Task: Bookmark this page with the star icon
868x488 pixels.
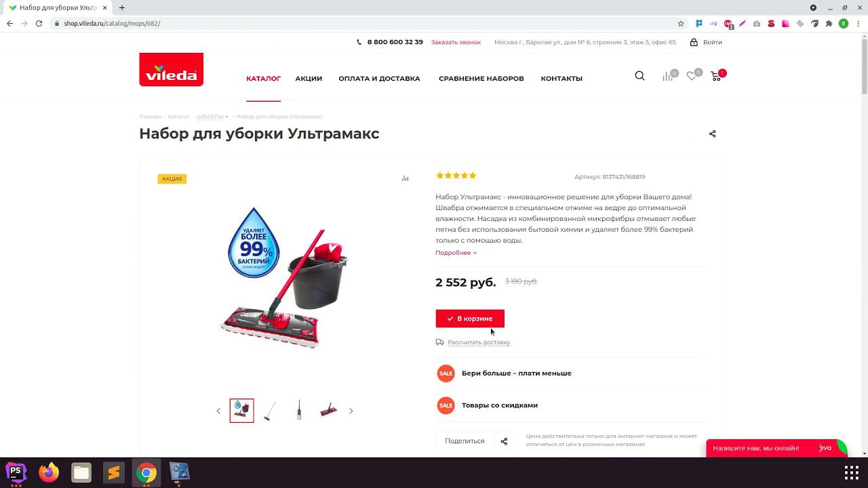Action: click(x=681, y=23)
